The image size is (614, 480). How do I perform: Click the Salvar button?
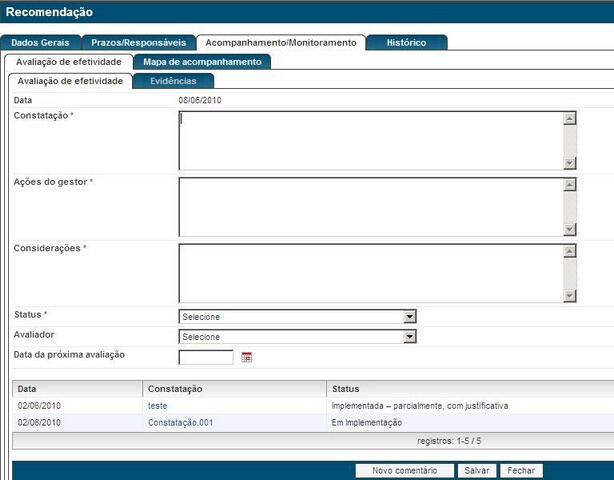[477, 470]
